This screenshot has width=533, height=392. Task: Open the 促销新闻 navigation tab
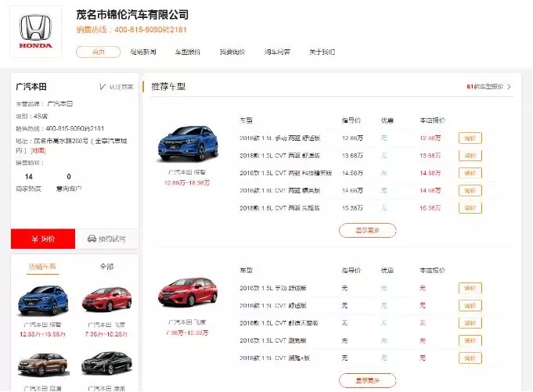[x=143, y=52]
